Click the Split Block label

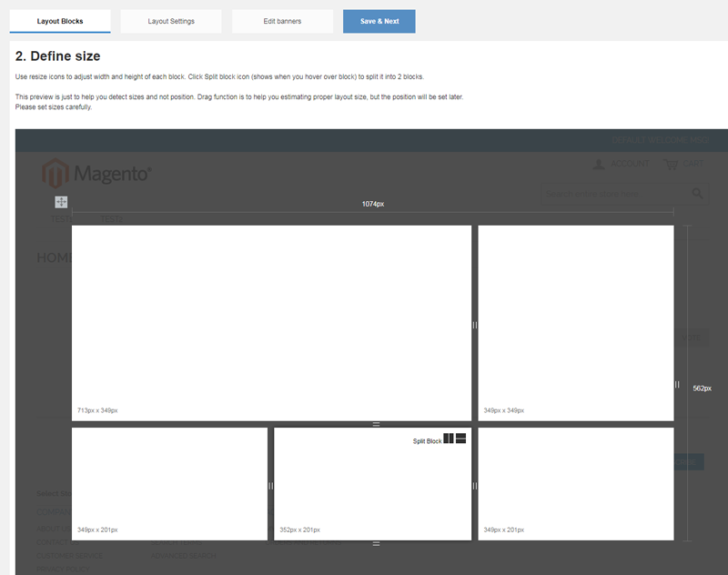pos(427,441)
